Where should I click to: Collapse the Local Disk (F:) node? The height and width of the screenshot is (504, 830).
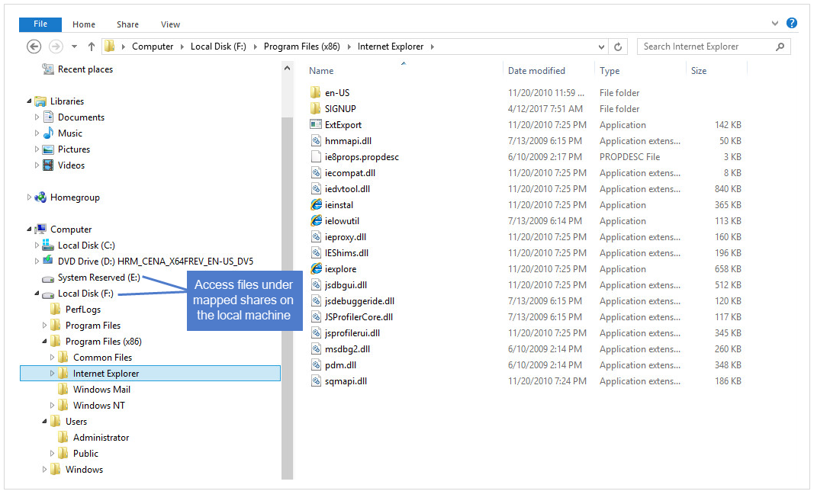coord(37,293)
